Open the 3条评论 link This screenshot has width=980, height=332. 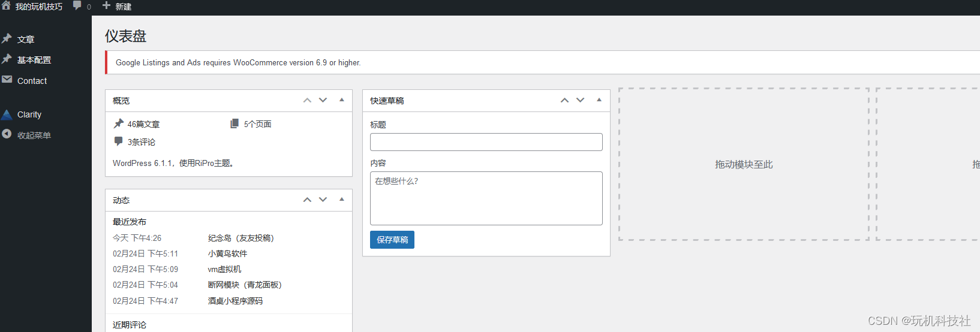pos(142,142)
